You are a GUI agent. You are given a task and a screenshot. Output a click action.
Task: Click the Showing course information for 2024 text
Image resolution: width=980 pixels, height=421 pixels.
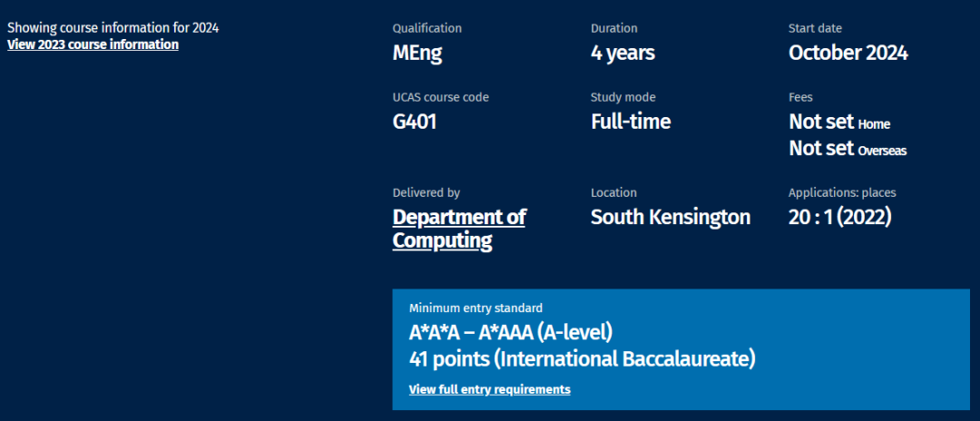(113, 27)
